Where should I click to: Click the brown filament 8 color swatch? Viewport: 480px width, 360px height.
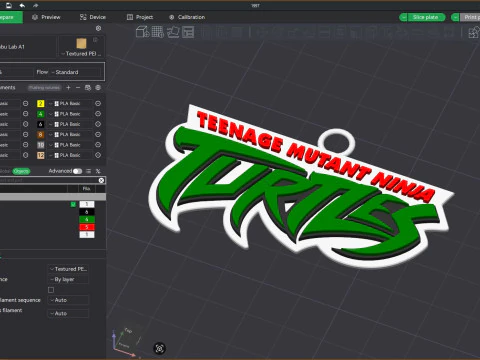tap(40, 135)
